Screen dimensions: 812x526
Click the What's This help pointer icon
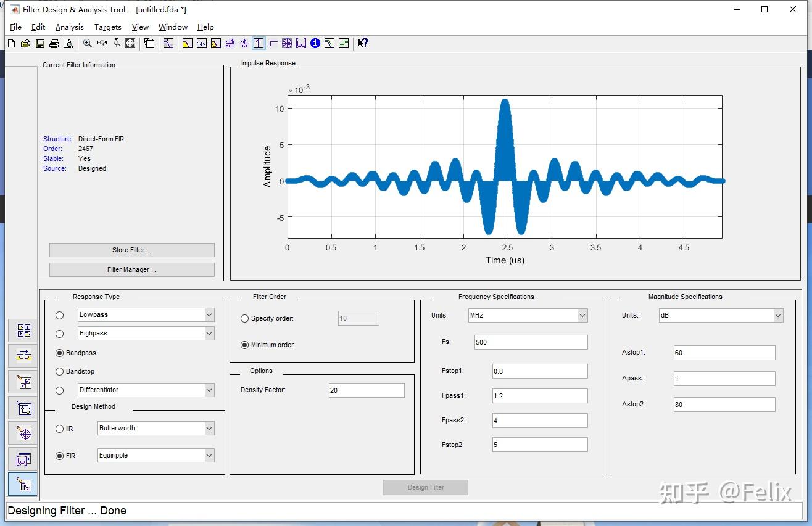pyautogui.click(x=363, y=43)
